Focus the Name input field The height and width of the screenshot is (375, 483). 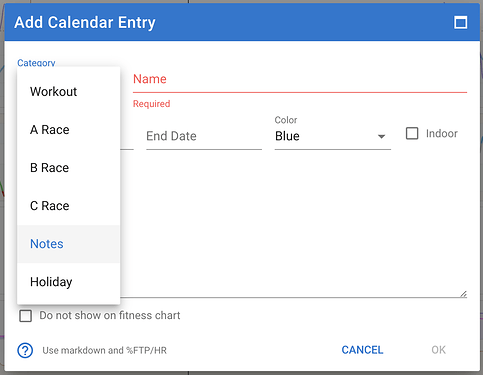[300, 79]
